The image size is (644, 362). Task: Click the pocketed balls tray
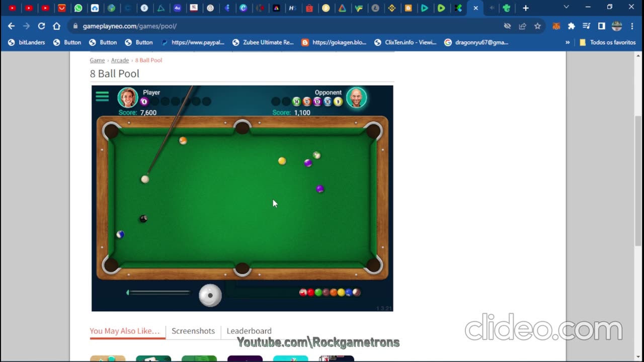click(330, 292)
